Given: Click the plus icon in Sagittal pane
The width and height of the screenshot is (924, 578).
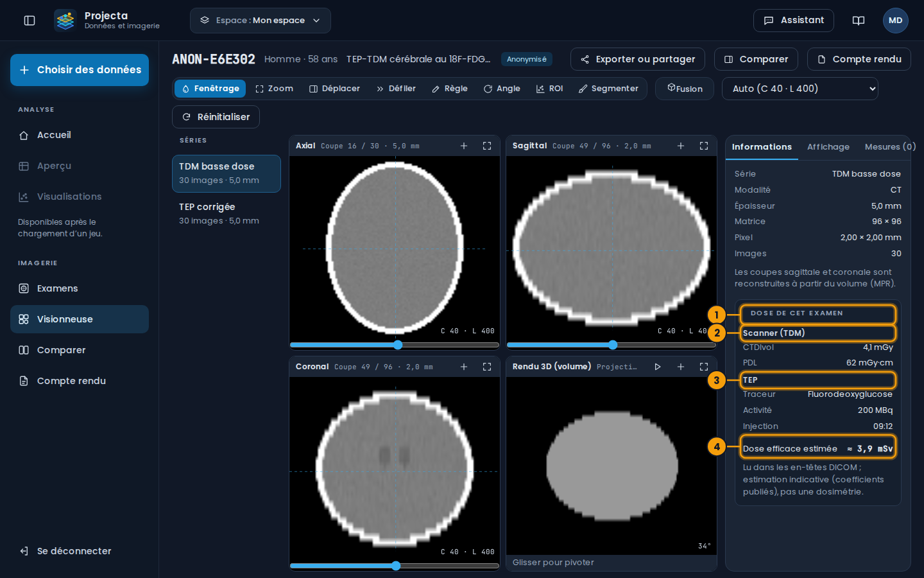Looking at the screenshot, I should point(681,146).
